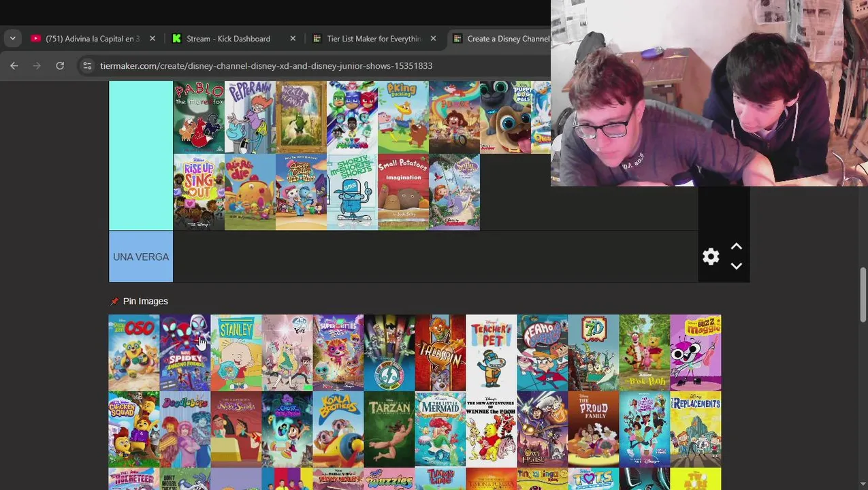
Task: Select the cyan tier label box
Action: coord(141,155)
